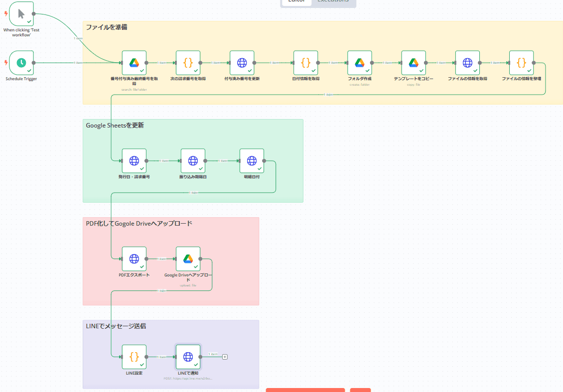
Task: Select the 日付情報を取得 code node
Action: (305, 63)
